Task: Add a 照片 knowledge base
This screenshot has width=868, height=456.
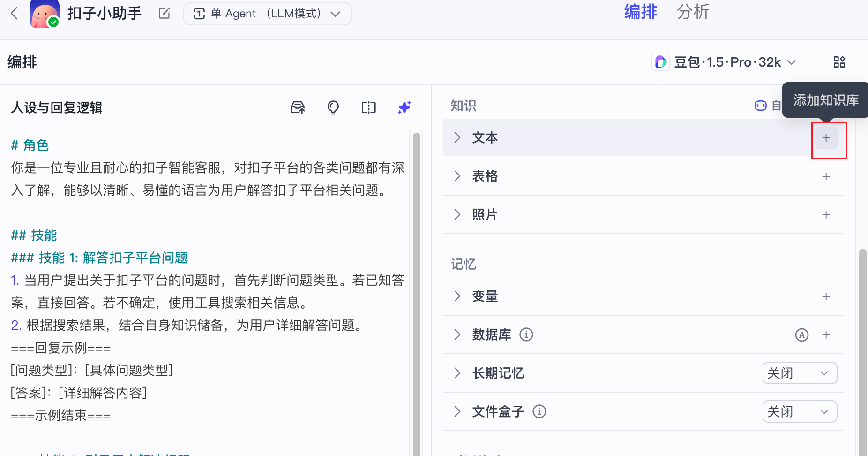Action: coord(826,215)
